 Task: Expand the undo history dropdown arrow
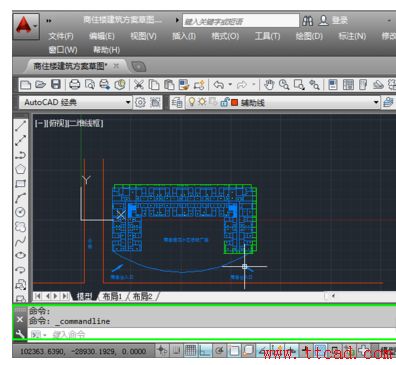point(230,85)
